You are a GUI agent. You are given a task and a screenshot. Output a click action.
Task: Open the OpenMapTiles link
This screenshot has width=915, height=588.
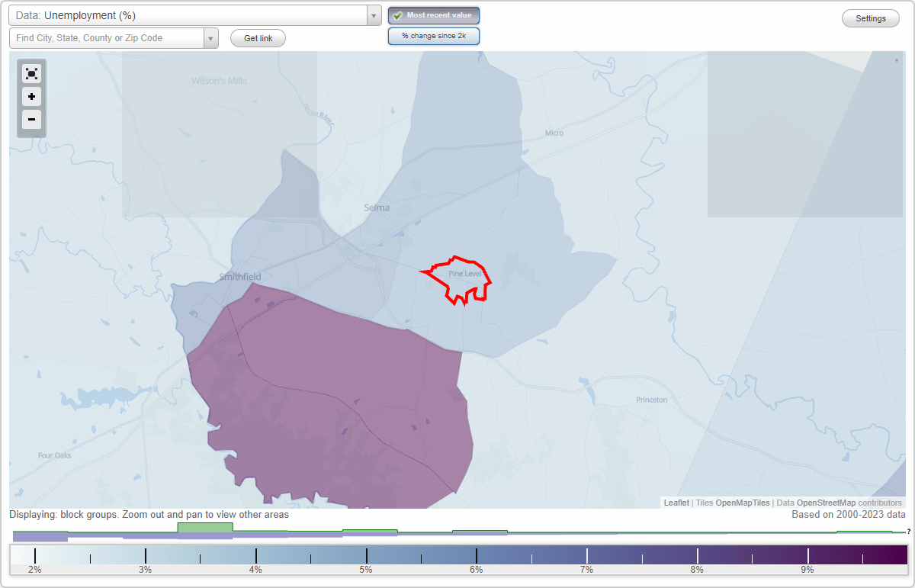pyautogui.click(x=743, y=503)
